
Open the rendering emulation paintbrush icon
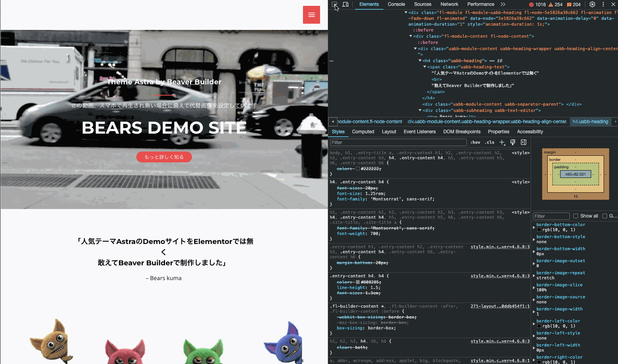(x=513, y=143)
